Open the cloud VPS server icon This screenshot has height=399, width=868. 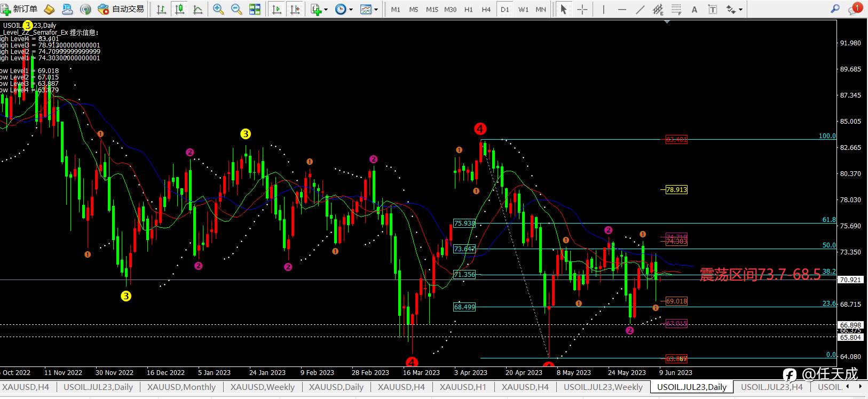click(67, 9)
